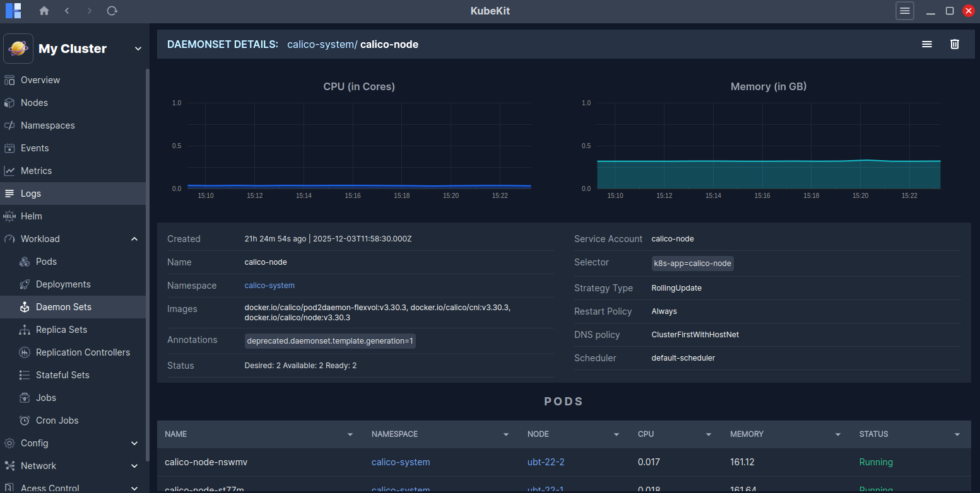
Task: Open the calico-system namespace link in details
Action: [x=269, y=286]
